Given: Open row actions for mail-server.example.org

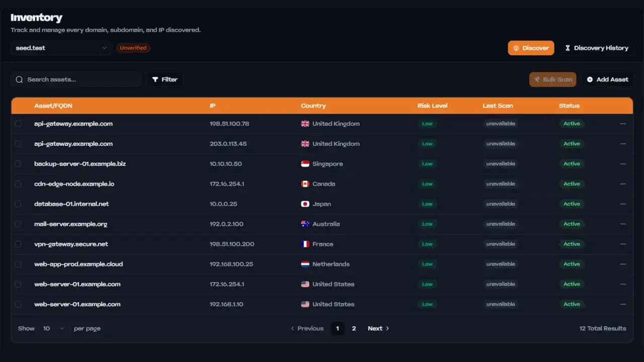Looking at the screenshot, I should point(623,224).
